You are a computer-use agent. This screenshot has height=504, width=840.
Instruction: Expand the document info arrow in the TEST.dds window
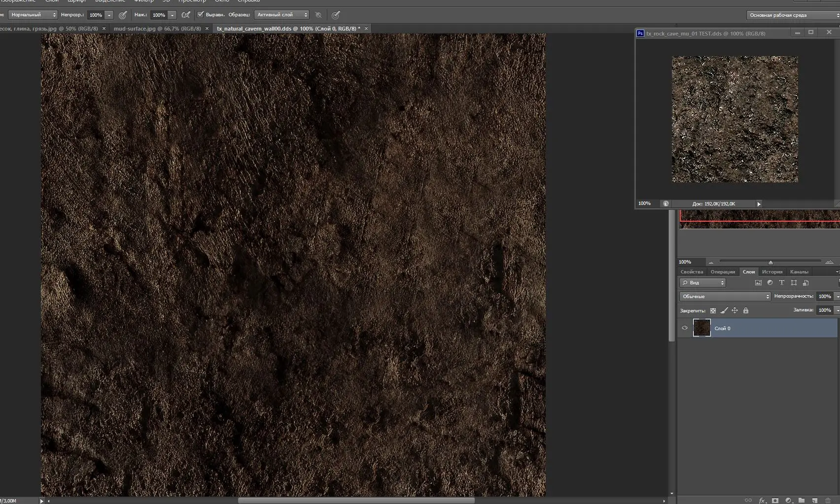[759, 203]
